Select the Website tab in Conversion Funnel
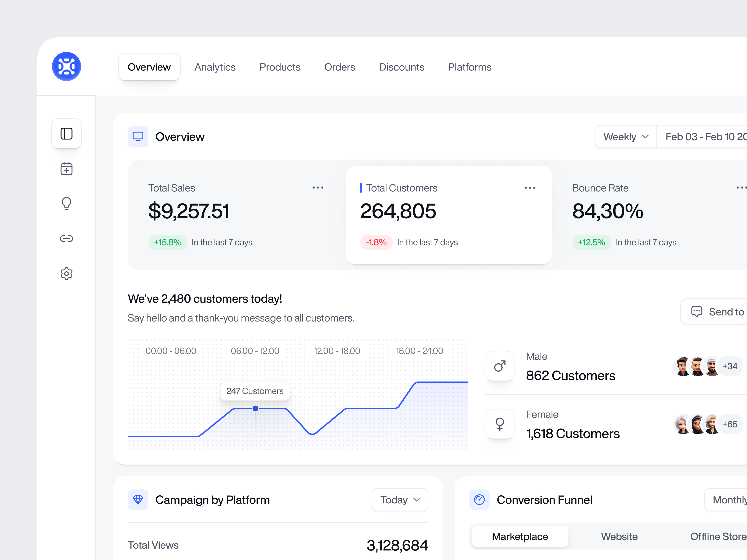 [x=619, y=536]
